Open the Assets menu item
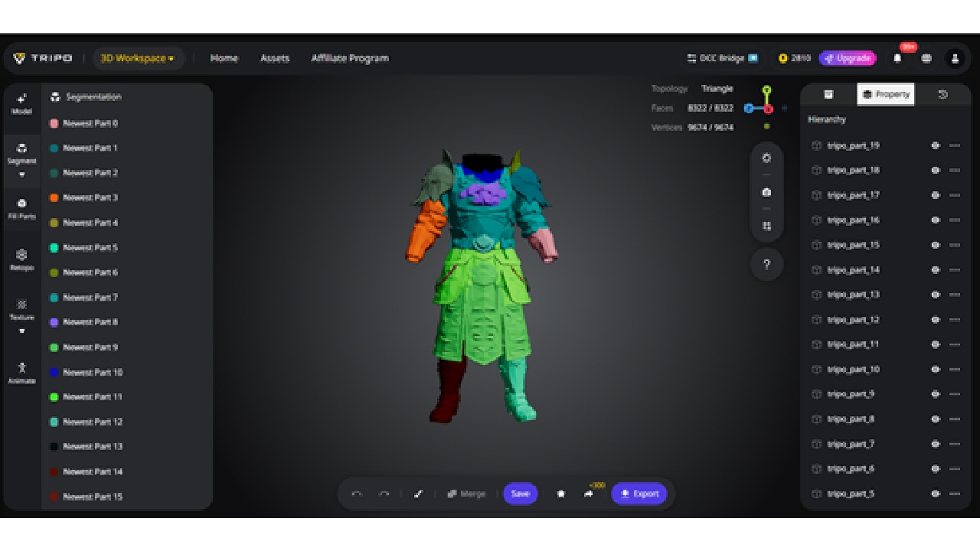 (x=275, y=58)
